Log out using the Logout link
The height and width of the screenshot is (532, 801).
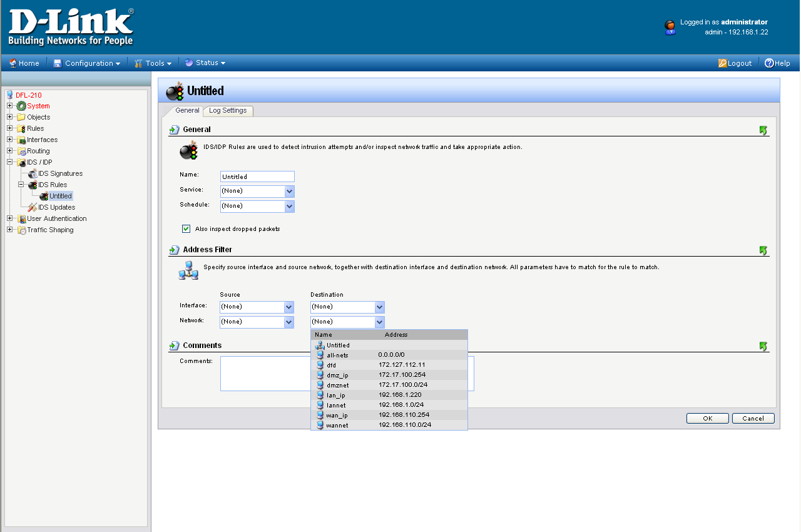[735, 63]
